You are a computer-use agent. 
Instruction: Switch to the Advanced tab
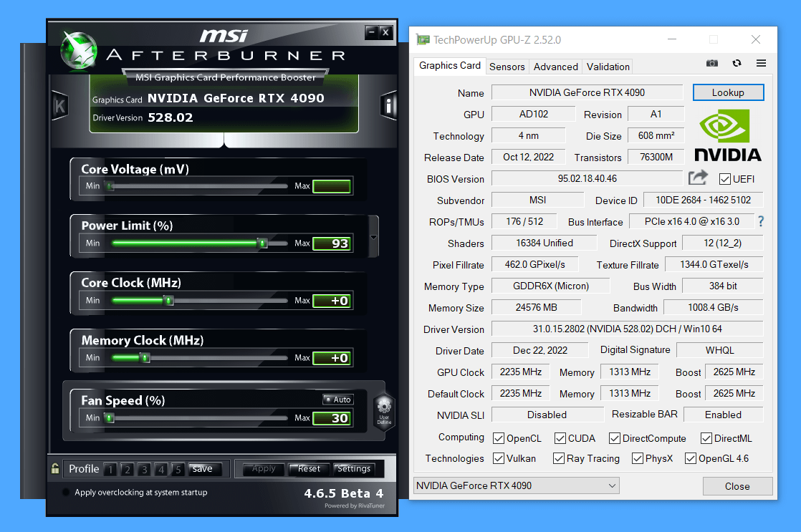(x=556, y=67)
